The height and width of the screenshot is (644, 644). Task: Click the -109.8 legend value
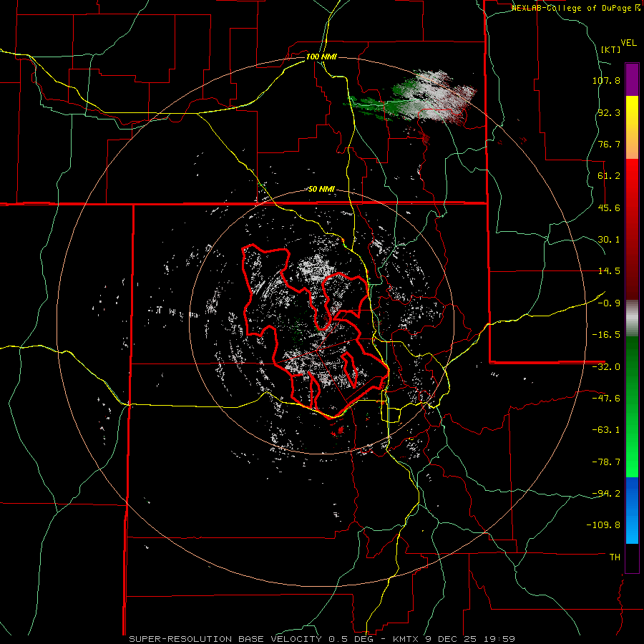click(x=604, y=525)
